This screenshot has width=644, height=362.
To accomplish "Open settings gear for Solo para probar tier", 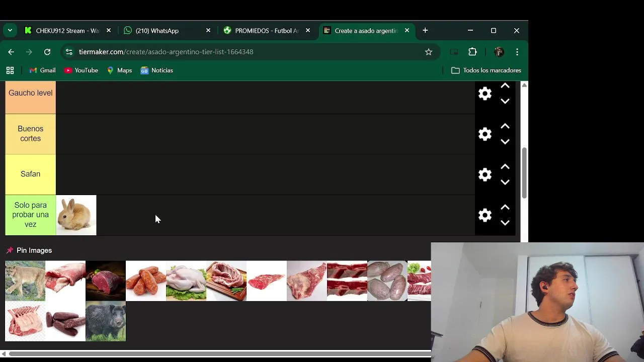I will coord(485,215).
